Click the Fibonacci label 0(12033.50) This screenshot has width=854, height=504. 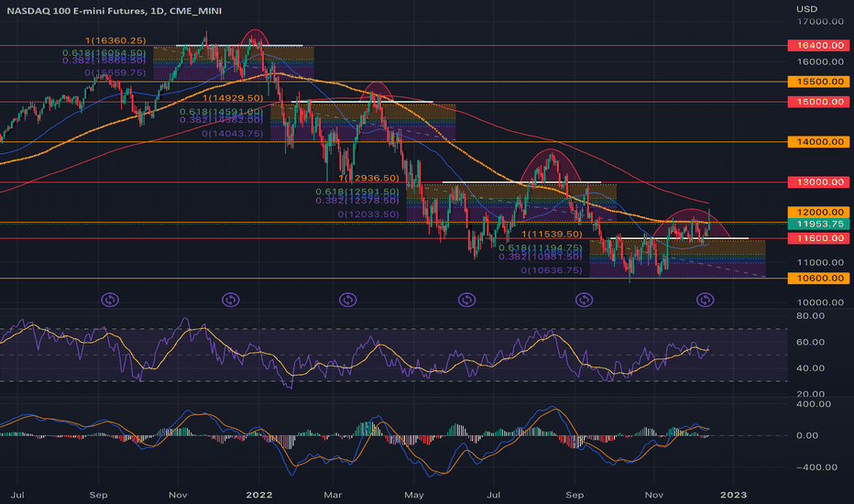click(x=368, y=214)
